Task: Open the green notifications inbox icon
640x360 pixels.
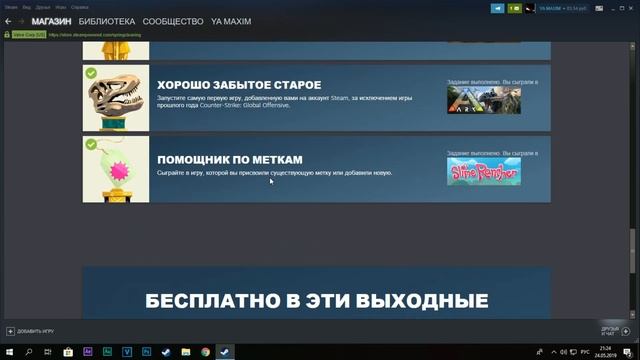Action: pos(514,8)
